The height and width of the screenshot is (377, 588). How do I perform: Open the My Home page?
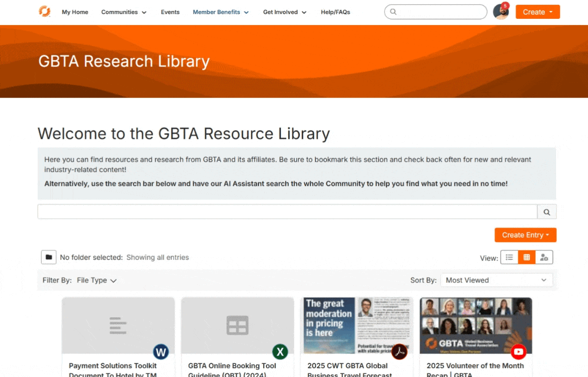pyautogui.click(x=75, y=12)
